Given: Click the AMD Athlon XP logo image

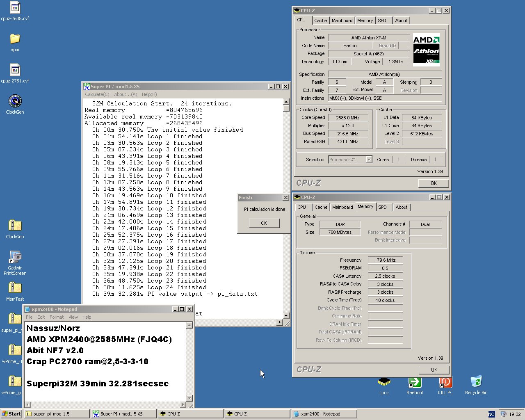Looking at the screenshot, I should point(426,50).
